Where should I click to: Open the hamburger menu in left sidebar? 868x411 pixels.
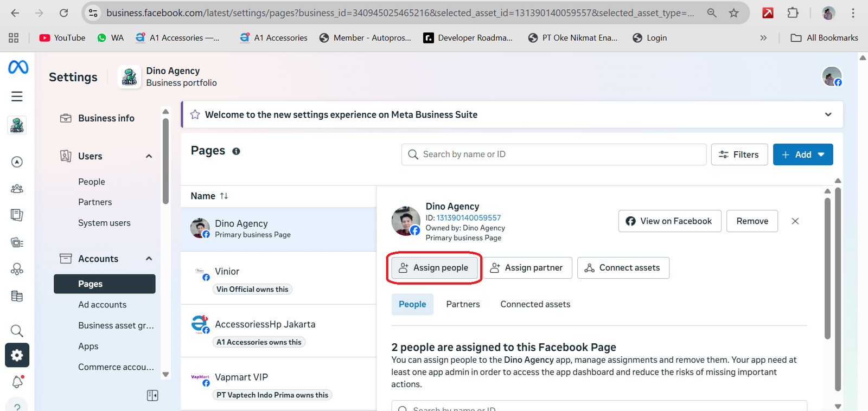tap(17, 97)
